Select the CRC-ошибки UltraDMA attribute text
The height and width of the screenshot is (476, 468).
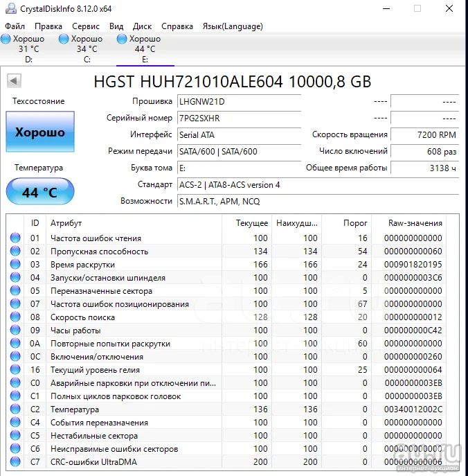(93, 462)
